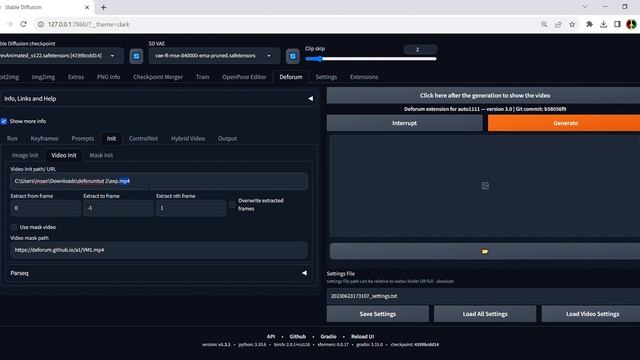This screenshot has height=360, width=640.
Task: Click the site info icon in address bar
Action: (x=40, y=24)
